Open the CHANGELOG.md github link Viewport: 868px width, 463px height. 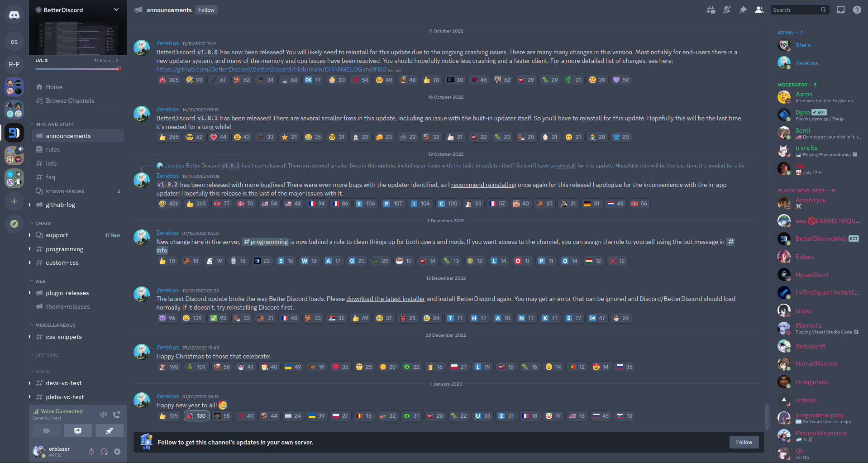pos(271,69)
